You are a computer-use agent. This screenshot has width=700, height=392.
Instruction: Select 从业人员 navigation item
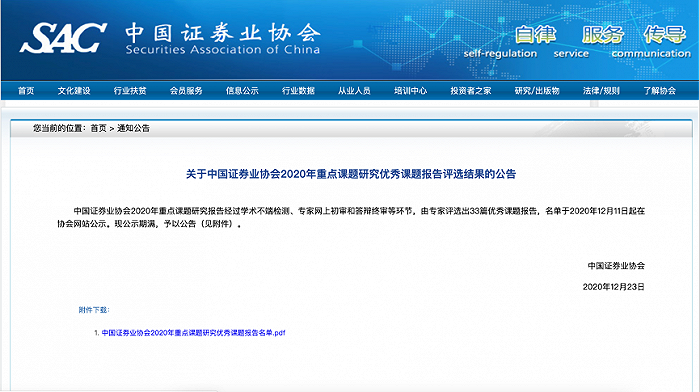click(x=354, y=91)
